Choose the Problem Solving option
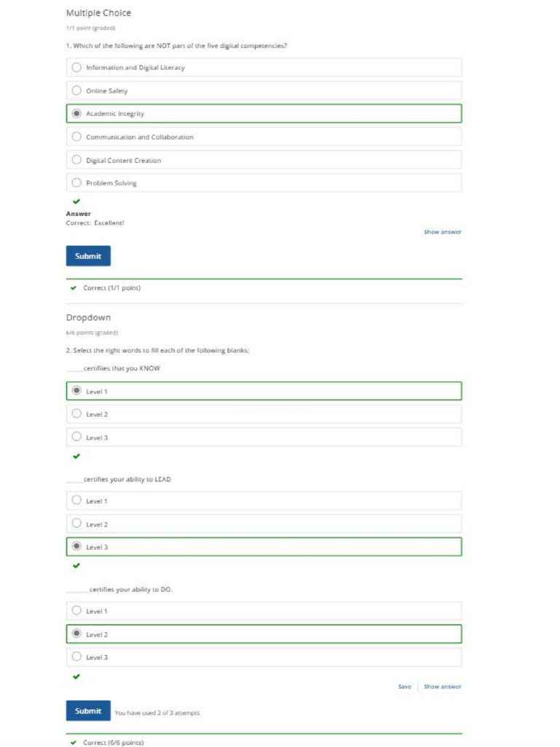The width and height of the screenshot is (560, 747). (77, 183)
